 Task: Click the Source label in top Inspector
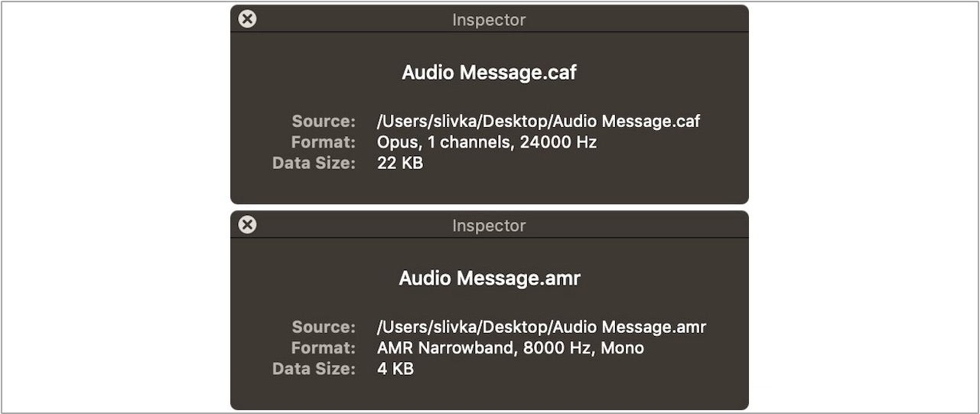[x=324, y=121]
